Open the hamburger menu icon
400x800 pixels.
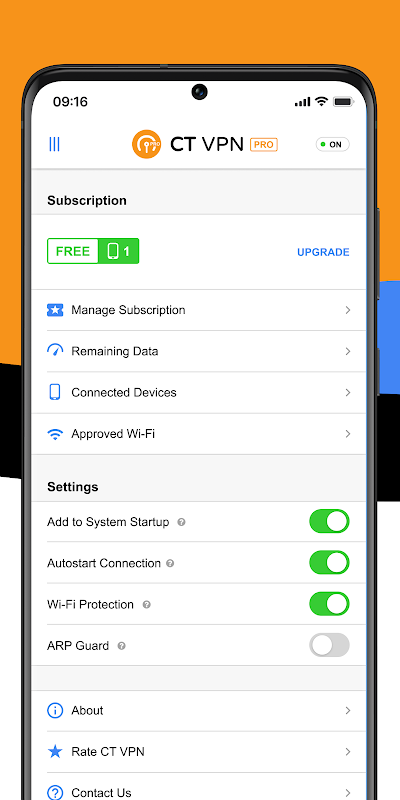[x=54, y=144]
